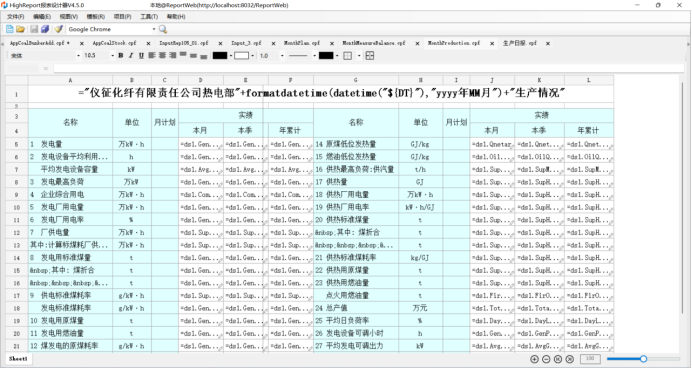Open the 模板(R) menu
Screen dimensions: 692x368
pos(96,17)
